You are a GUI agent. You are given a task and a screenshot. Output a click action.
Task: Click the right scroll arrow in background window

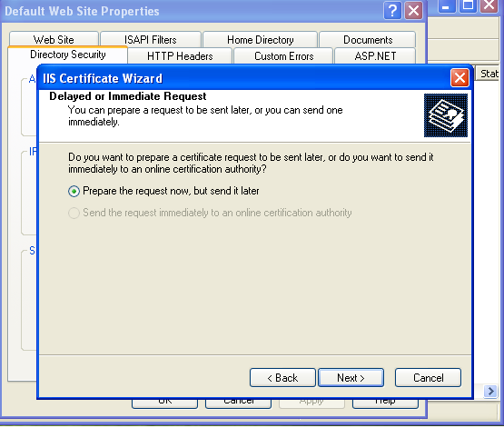490,391
